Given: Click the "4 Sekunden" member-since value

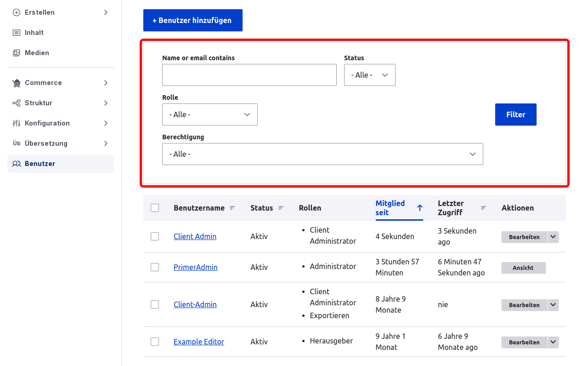Looking at the screenshot, I should pos(395,236).
